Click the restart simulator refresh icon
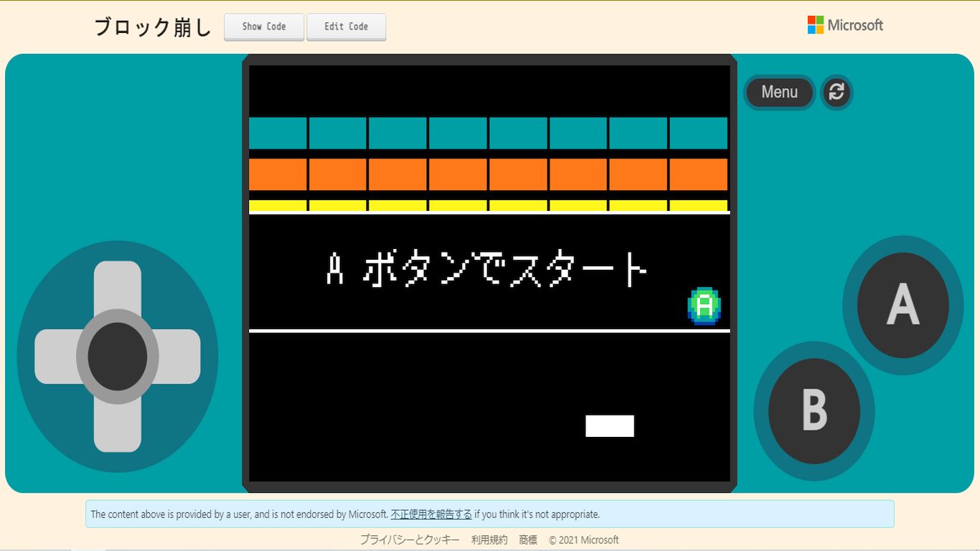Screen dimensions: 980x551 click(x=837, y=92)
